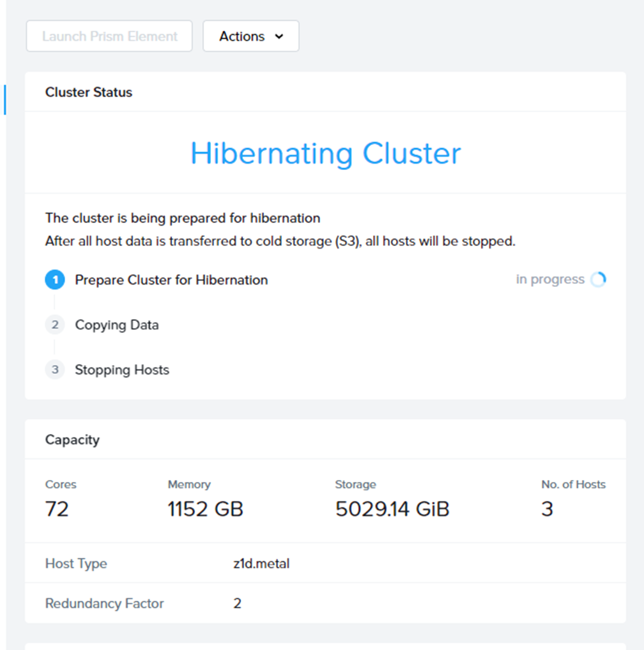Click the Memory label
Viewport: 644px width, 650px height.
[x=189, y=484]
